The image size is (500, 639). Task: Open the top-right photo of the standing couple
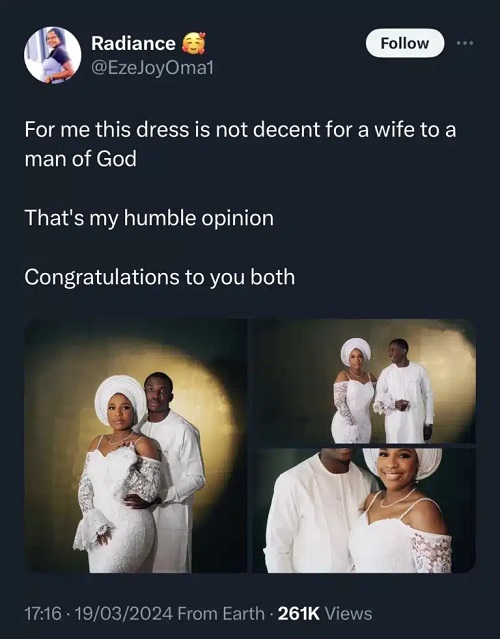pyautogui.click(x=364, y=381)
